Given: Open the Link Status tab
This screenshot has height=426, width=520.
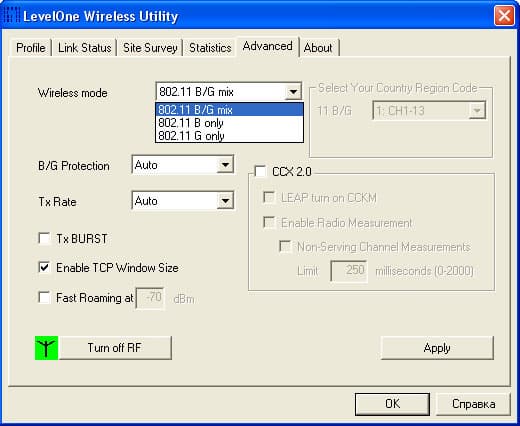Looking at the screenshot, I should click(x=84, y=48).
